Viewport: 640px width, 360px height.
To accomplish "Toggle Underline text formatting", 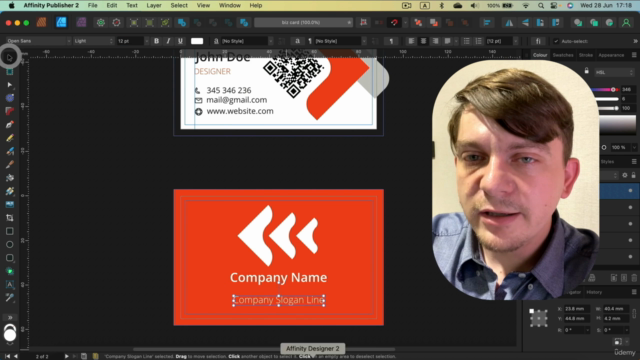I will (x=180, y=41).
